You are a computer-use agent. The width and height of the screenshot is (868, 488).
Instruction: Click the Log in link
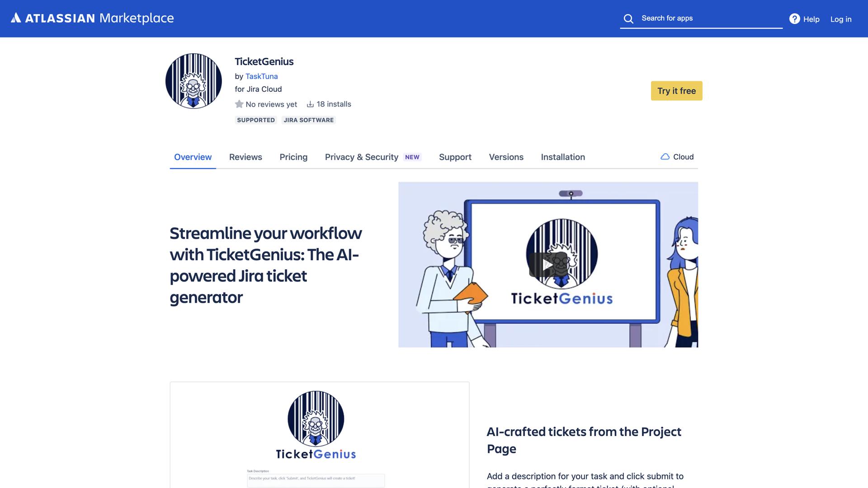coord(840,19)
